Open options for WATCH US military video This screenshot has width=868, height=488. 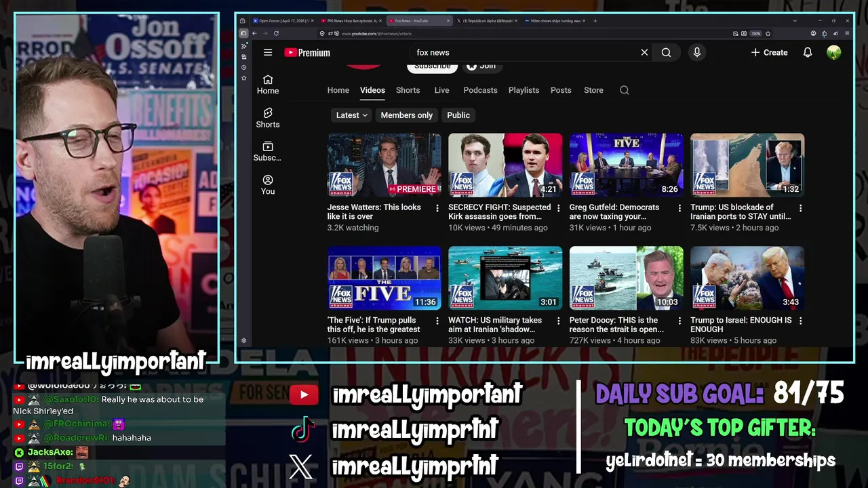(x=559, y=321)
